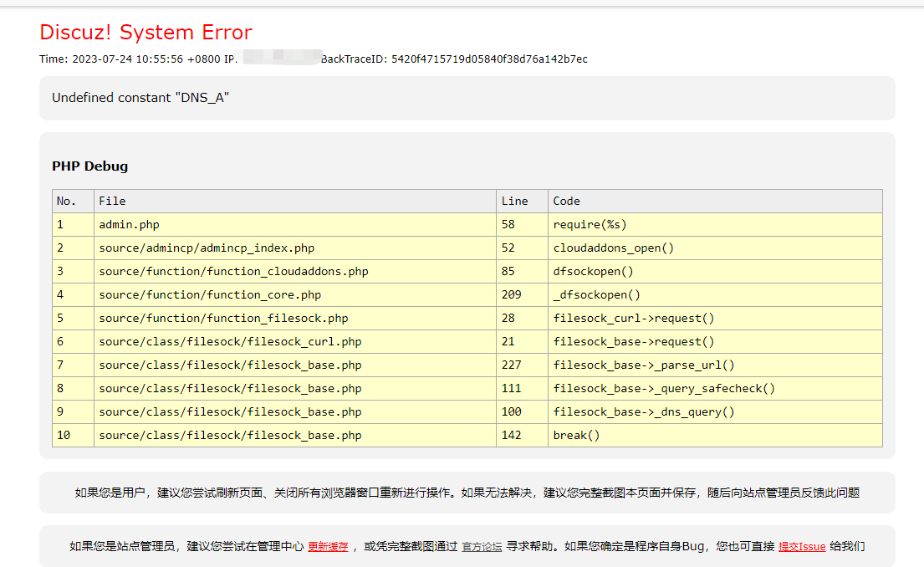924x567 pixels.
Task: Click the "File" column header
Action: tap(295, 201)
